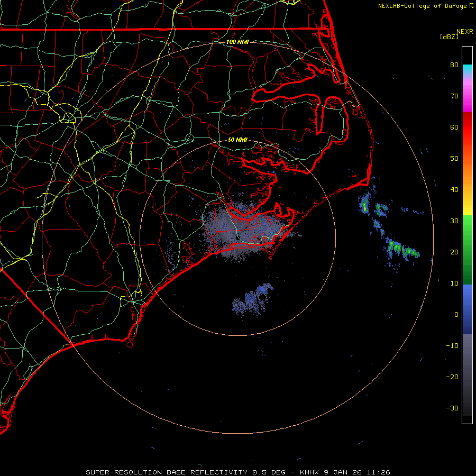Click the NEXR label above the color scale
The height and width of the screenshot is (476, 476).
coord(464,32)
